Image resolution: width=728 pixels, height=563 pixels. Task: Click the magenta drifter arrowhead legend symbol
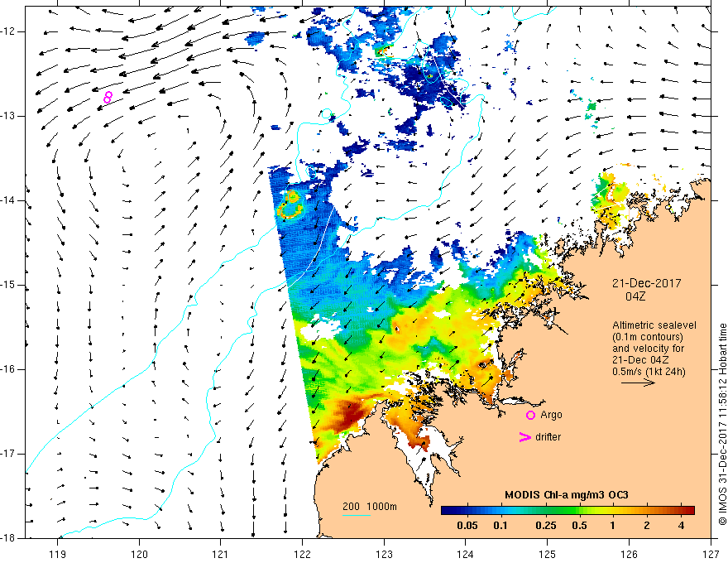(x=524, y=437)
